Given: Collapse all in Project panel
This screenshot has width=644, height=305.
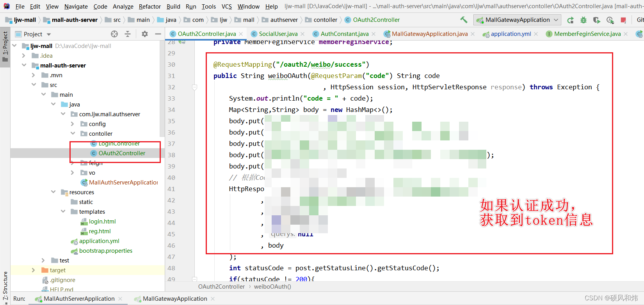Looking at the screenshot, I should coord(128,34).
